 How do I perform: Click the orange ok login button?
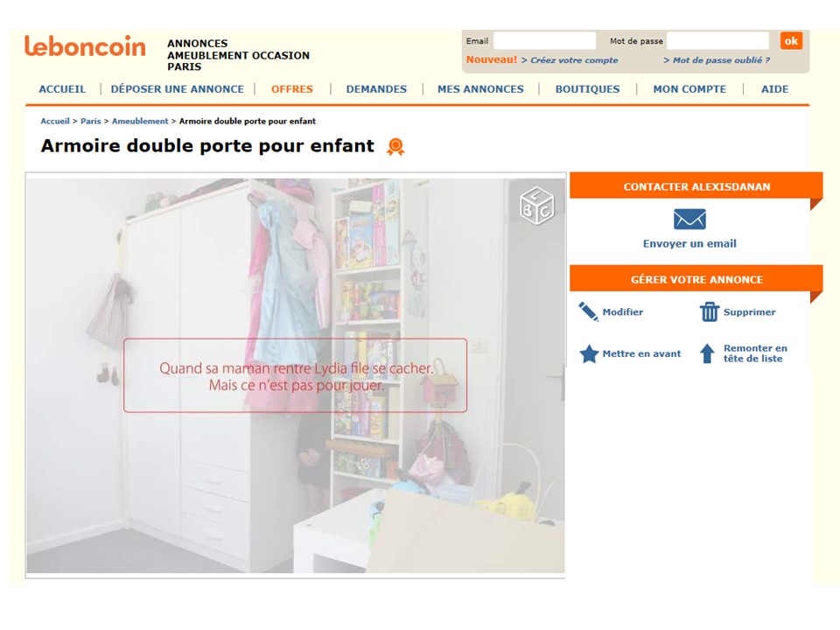click(x=791, y=41)
